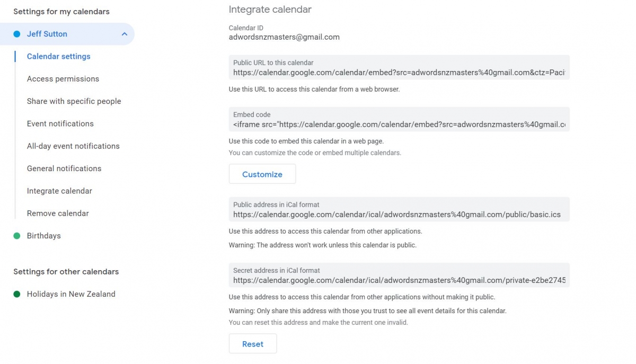Click the dark green dot beside Holidays in New Zealand
The image size is (636, 364).
click(16, 294)
